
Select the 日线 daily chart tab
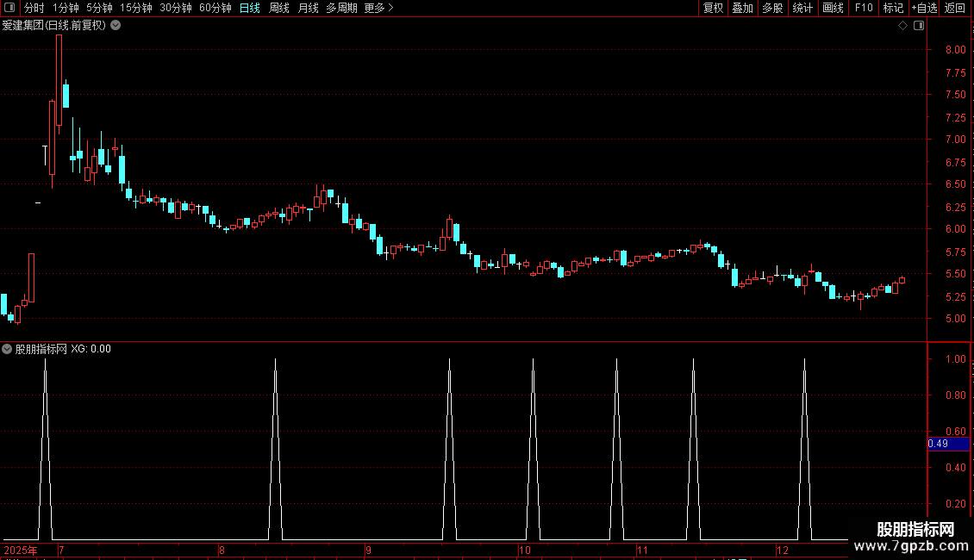coord(250,8)
